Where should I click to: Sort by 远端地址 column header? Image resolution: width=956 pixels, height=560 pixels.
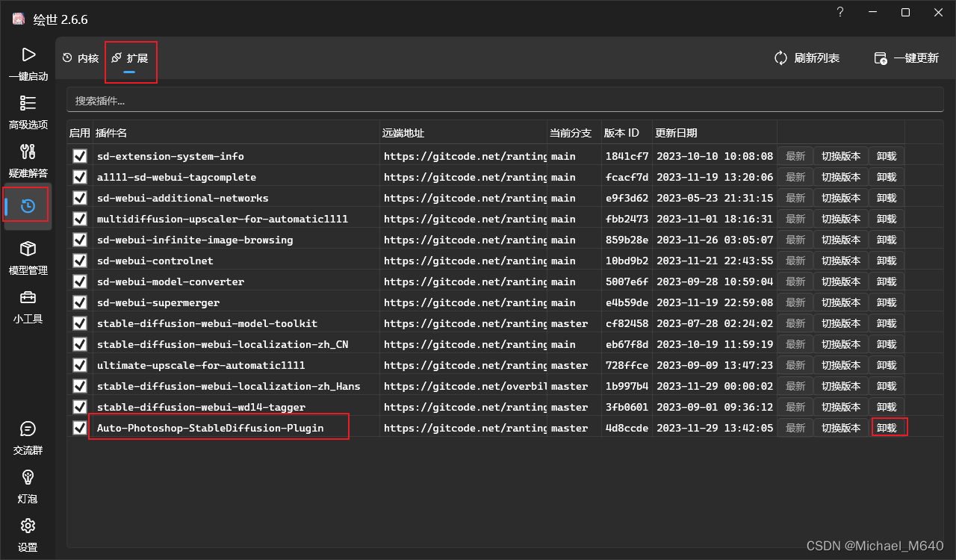[463, 133]
